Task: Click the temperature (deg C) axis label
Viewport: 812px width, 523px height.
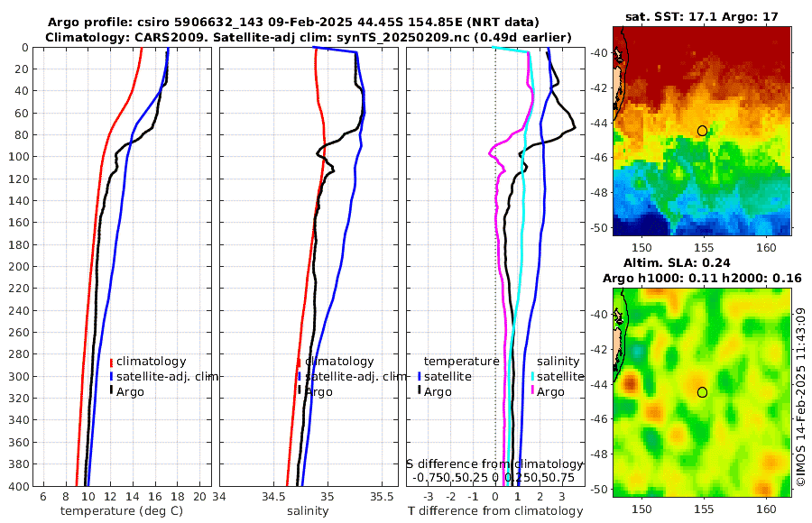Action: coord(122,511)
